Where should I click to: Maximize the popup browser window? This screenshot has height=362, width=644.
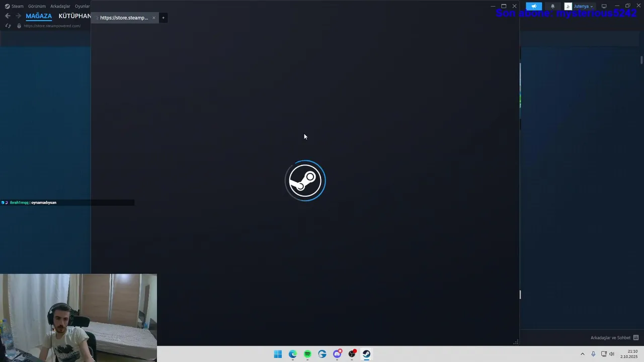tap(504, 6)
